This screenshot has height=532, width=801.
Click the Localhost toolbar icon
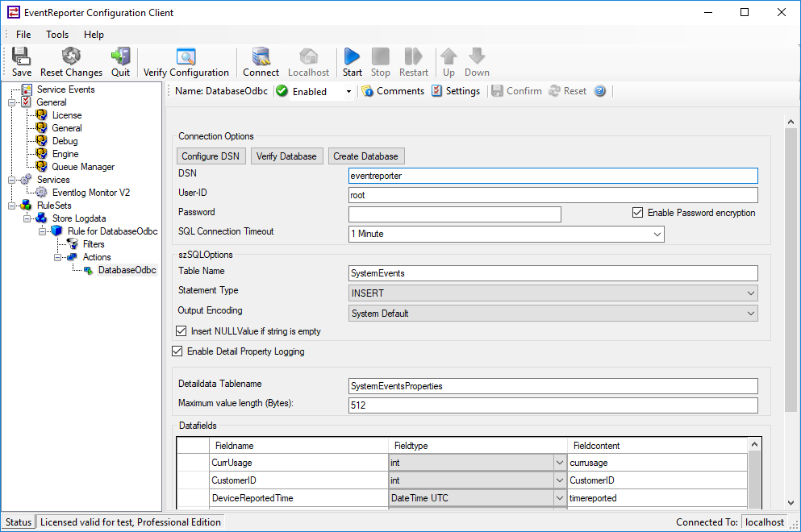click(x=309, y=56)
